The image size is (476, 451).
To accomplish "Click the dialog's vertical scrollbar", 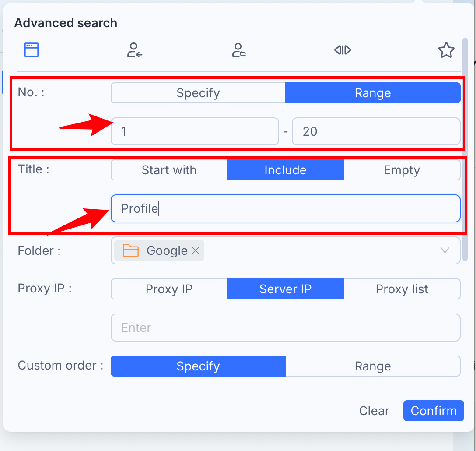I will click(465, 149).
